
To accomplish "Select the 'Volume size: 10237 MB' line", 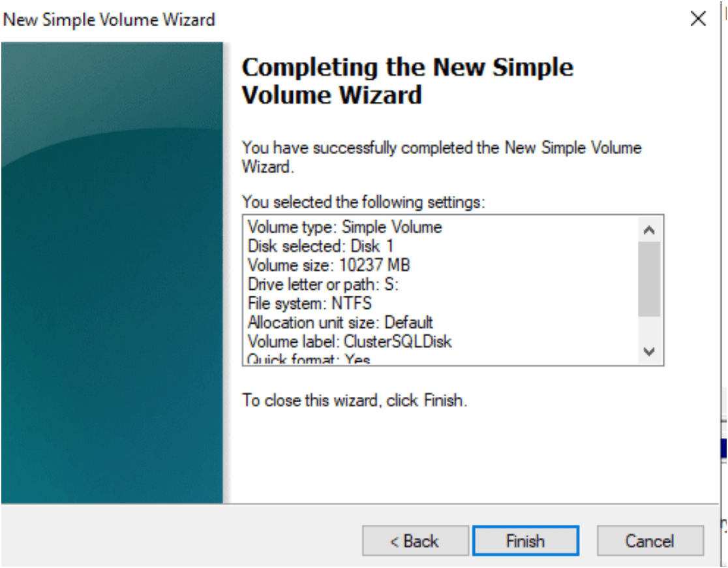I will tap(329, 265).
